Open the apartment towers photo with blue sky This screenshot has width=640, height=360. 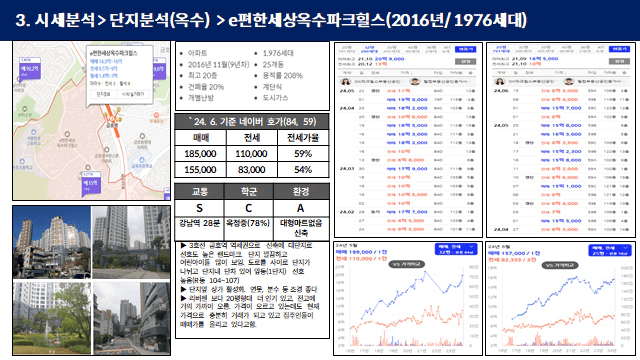tap(52, 242)
